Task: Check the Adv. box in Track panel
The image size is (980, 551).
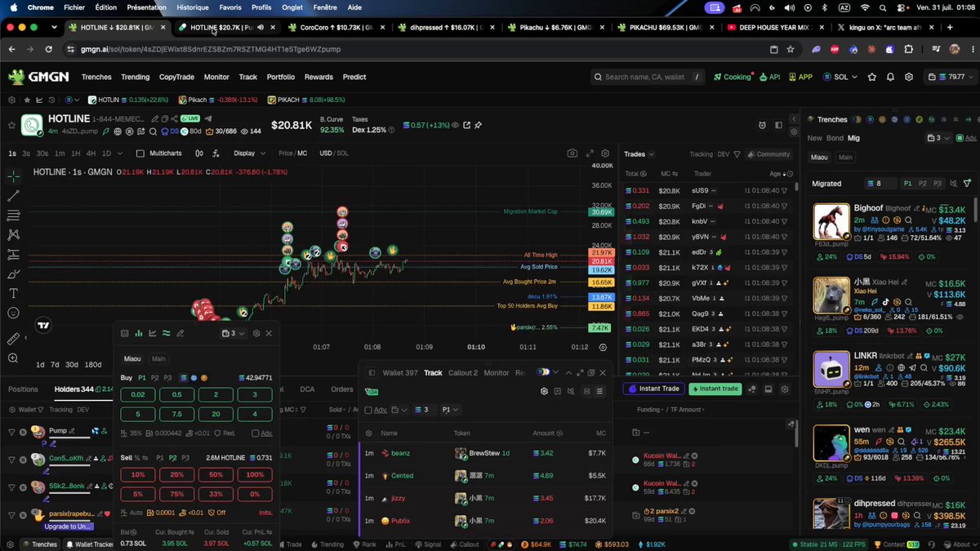Action: click(368, 410)
